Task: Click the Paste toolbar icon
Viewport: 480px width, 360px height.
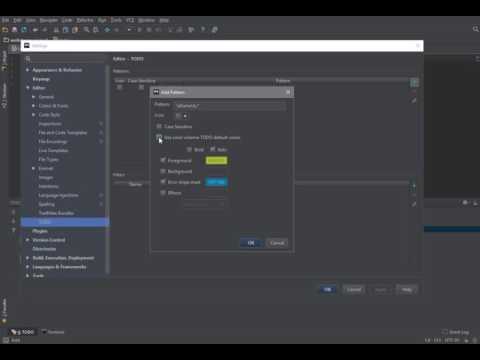Action: (x=75, y=30)
